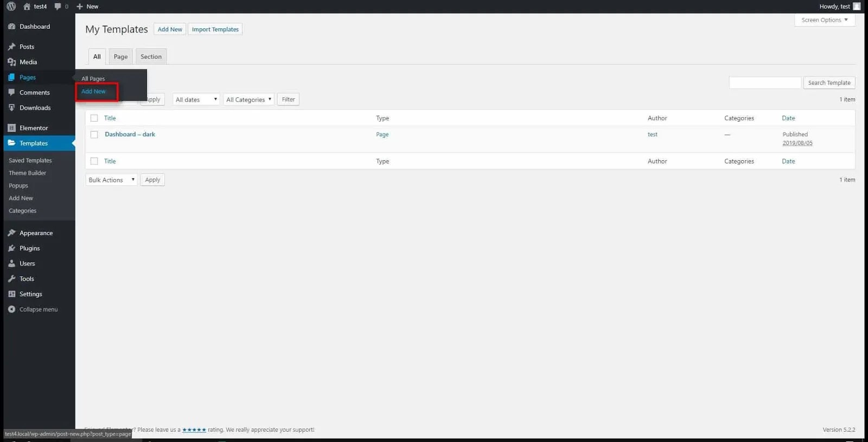Click the Comments icon in sidebar
The image size is (868, 442).
point(11,92)
